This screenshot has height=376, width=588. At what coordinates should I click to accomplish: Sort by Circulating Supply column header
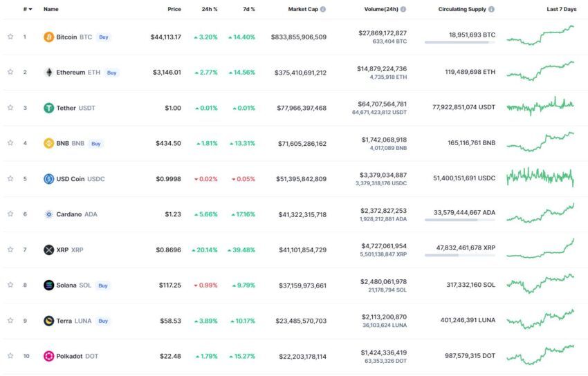click(x=462, y=9)
